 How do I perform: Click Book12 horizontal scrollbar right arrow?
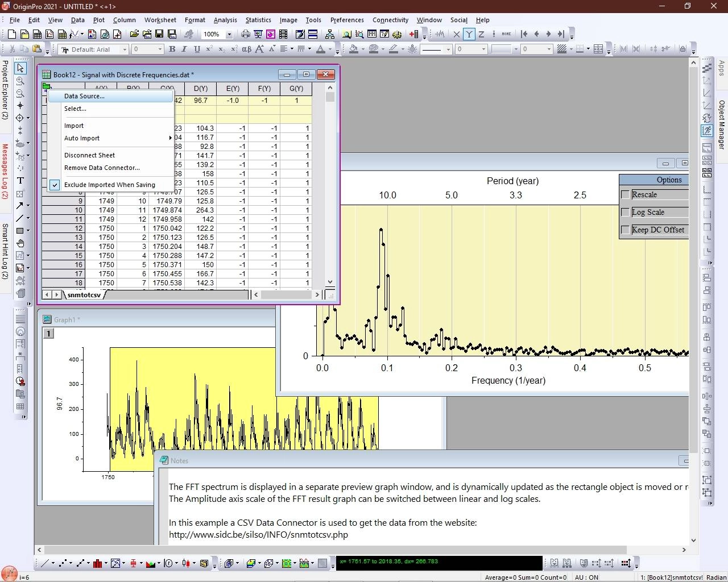317,294
